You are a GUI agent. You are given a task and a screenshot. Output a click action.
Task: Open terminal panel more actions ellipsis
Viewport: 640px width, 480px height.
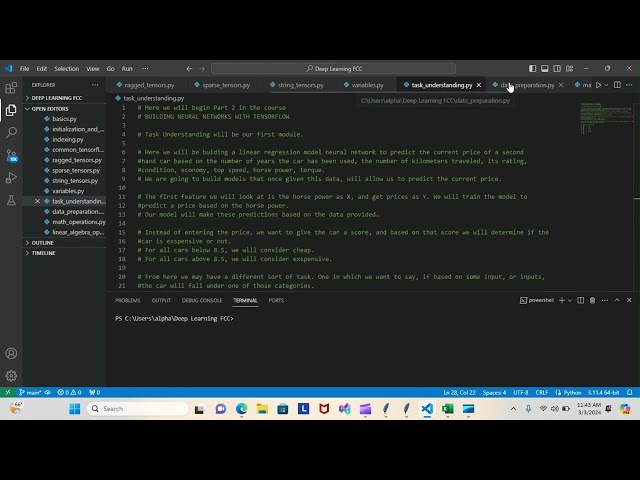pyautogui.click(x=605, y=300)
